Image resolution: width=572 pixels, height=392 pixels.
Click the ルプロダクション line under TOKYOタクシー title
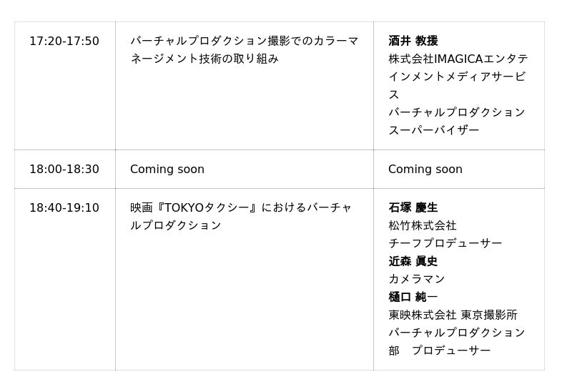(176, 226)
